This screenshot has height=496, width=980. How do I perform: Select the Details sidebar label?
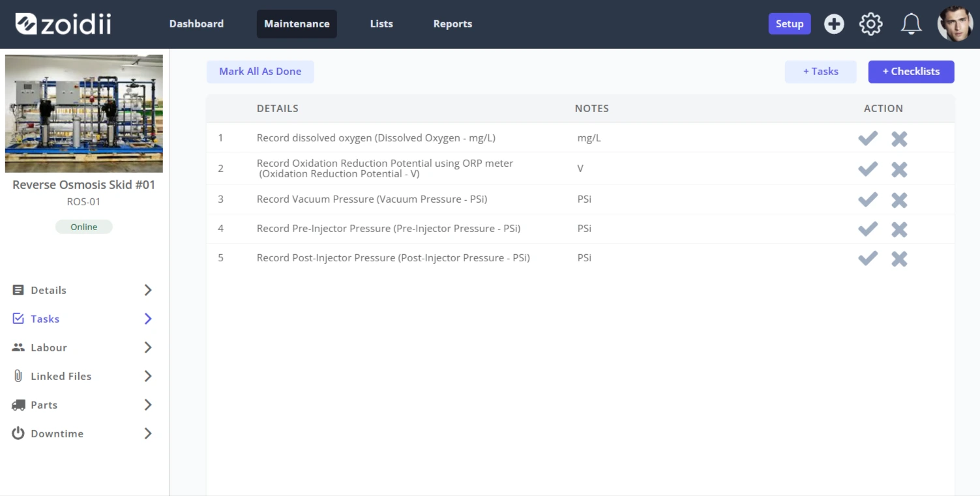point(49,290)
